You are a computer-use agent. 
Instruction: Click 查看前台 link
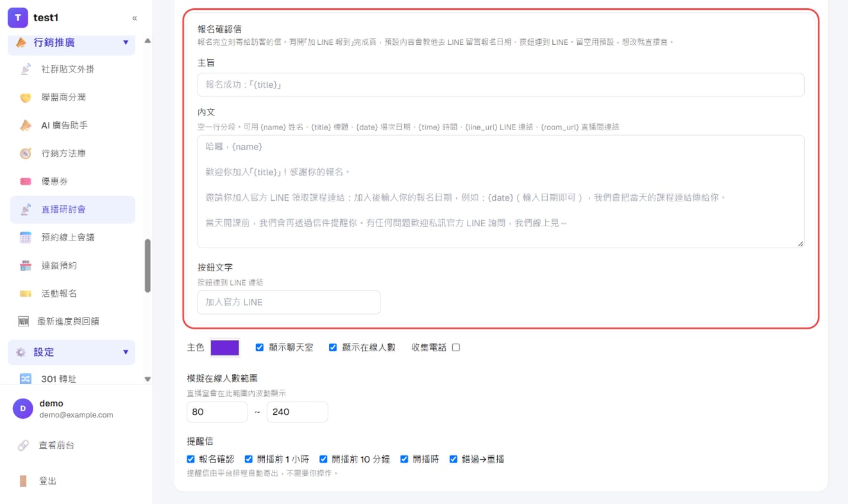(56, 445)
